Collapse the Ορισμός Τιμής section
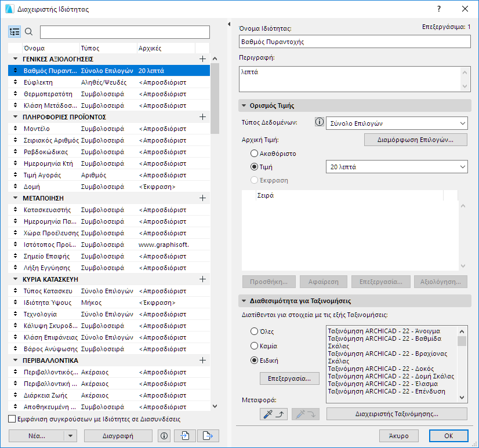 (244, 106)
